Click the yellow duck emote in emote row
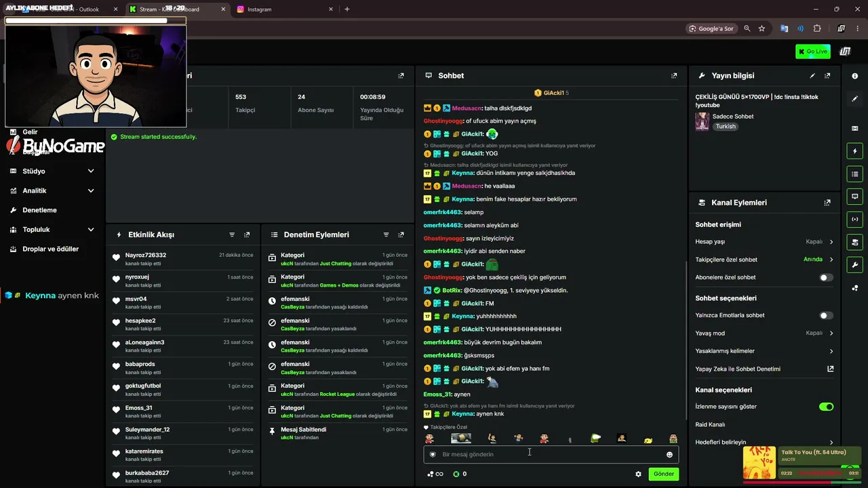Viewport: 868px width, 488px height. [648, 439]
